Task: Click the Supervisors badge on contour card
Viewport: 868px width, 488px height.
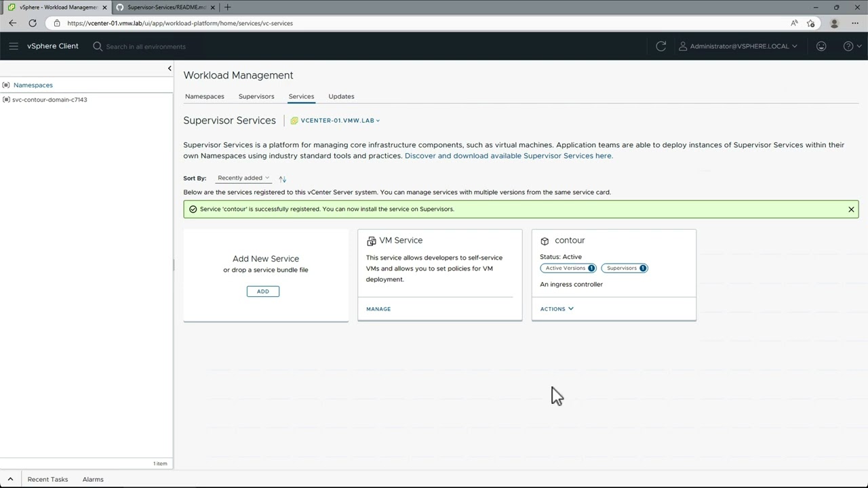Action: pos(625,268)
